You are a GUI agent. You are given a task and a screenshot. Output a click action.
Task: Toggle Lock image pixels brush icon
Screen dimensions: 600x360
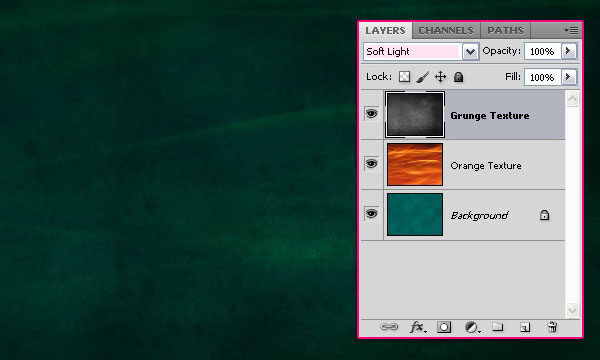point(422,77)
